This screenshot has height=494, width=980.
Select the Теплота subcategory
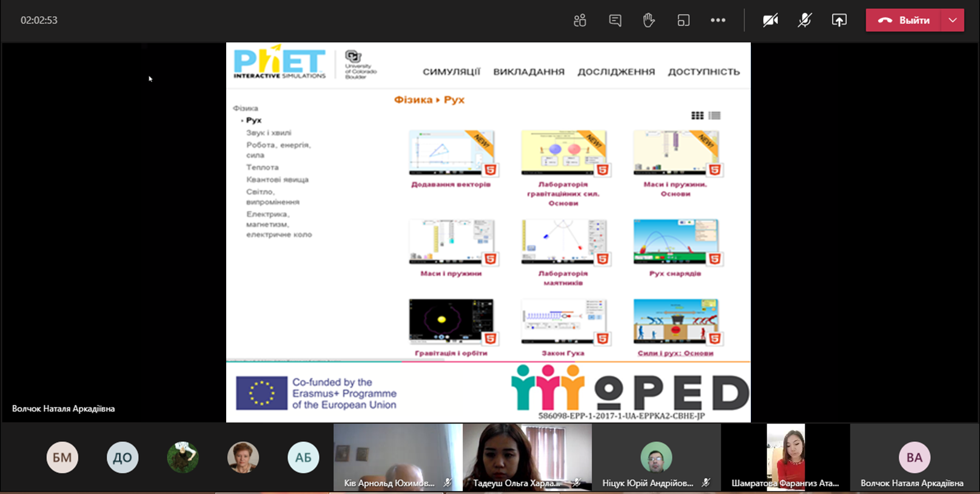(263, 167)
